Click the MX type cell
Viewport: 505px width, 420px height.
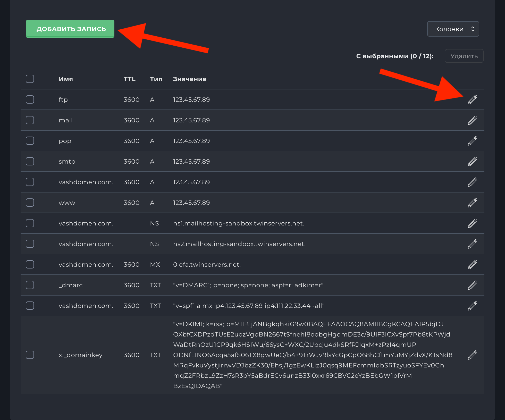(155, 265)
